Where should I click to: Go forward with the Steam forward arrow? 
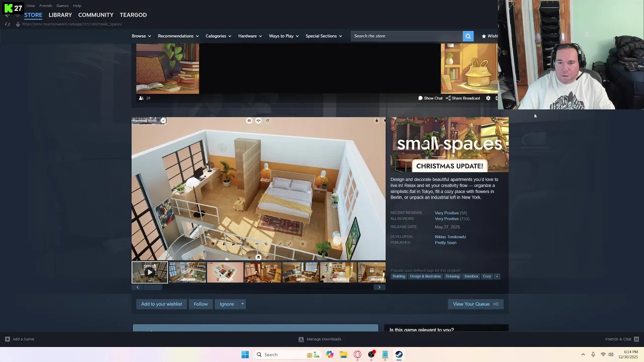(x=17, y=16)
